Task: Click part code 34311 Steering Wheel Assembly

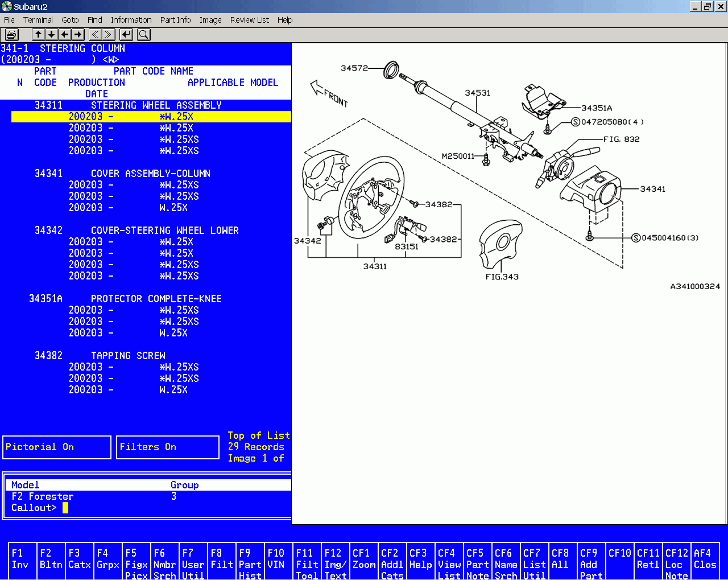Action: [128, 105]
